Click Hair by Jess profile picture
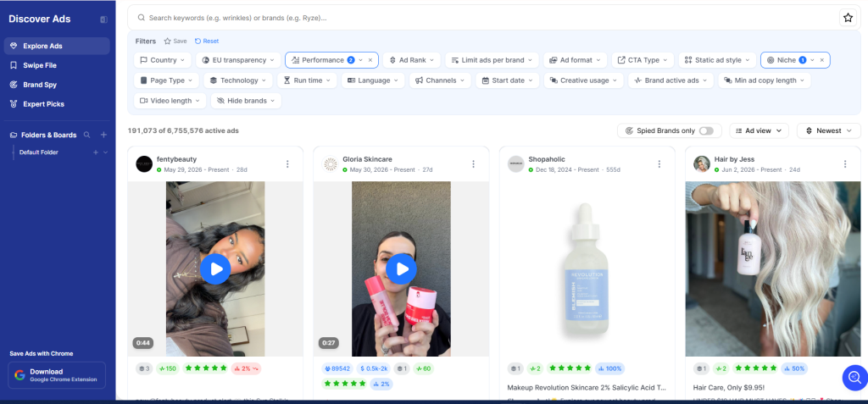The height and width of the screenshot is (404, 868). pyautogui.click(x=702, y=163)
